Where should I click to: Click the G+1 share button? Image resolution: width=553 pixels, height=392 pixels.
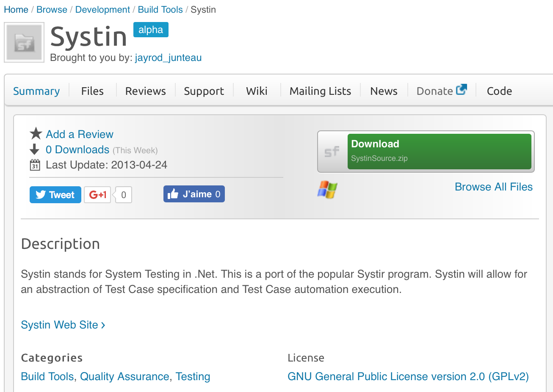(97, 194)
